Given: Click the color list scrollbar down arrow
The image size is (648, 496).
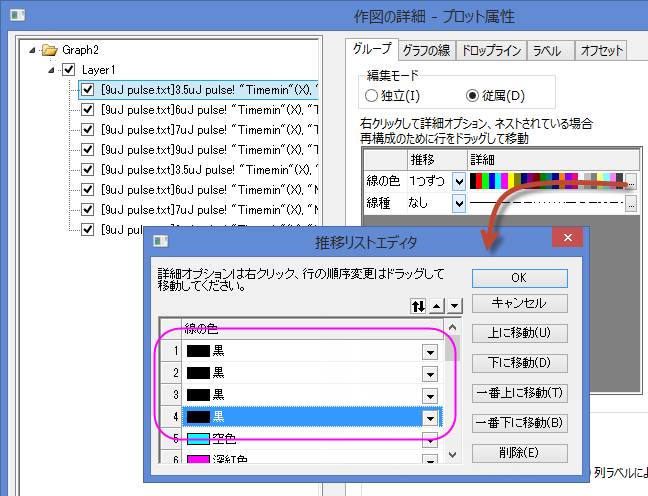Looking at the screenshot, I should (453, 455).
